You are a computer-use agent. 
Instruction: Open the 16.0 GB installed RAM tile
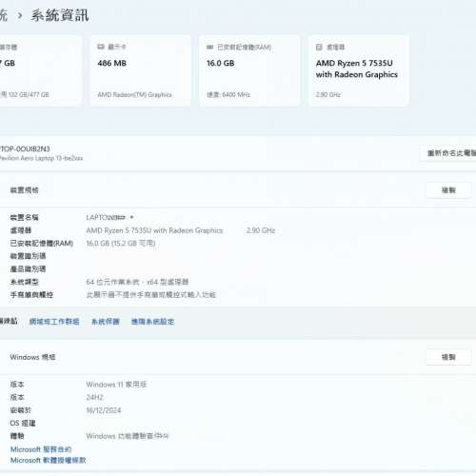249,70
